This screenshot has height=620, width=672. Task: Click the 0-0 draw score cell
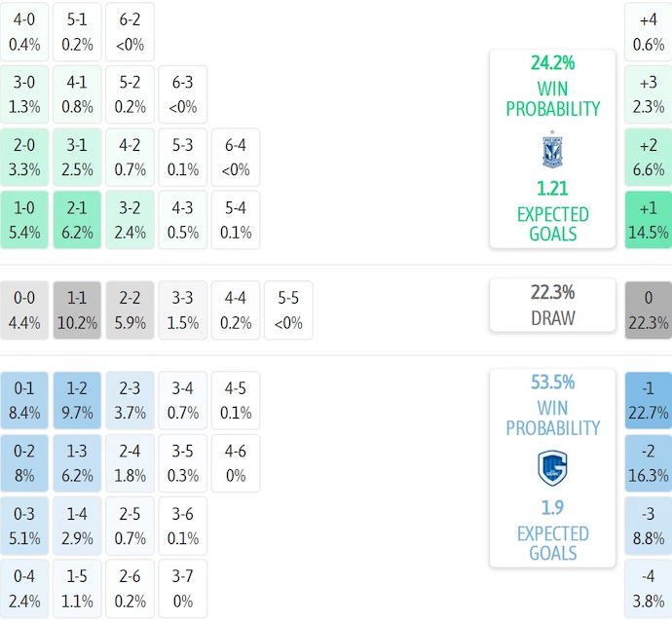point(24,310)
